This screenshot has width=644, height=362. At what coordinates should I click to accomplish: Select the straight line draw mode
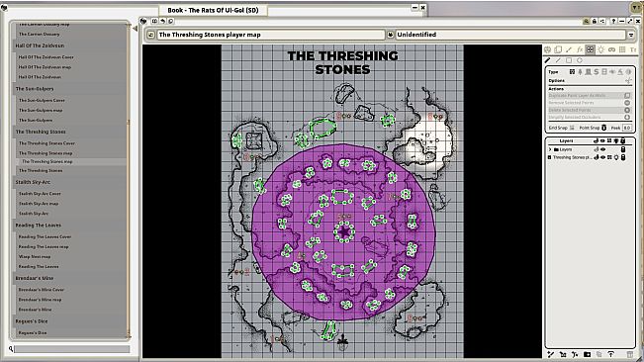click(558, 60)
